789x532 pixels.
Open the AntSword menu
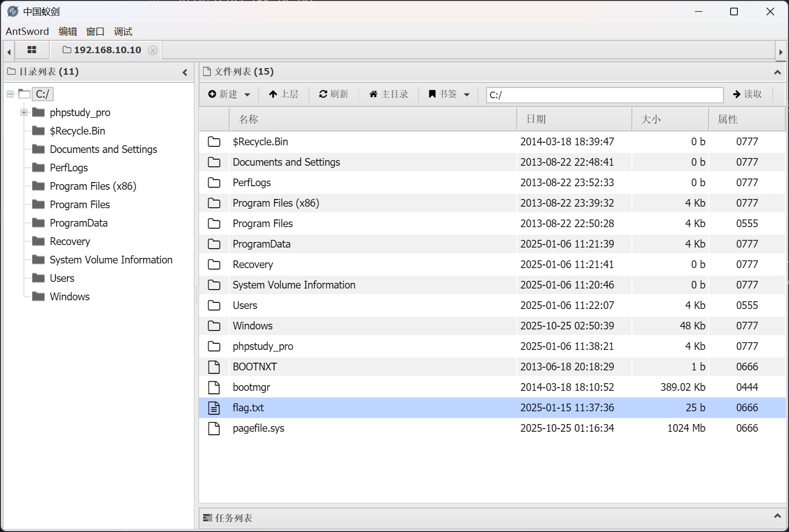pos(27,32)
